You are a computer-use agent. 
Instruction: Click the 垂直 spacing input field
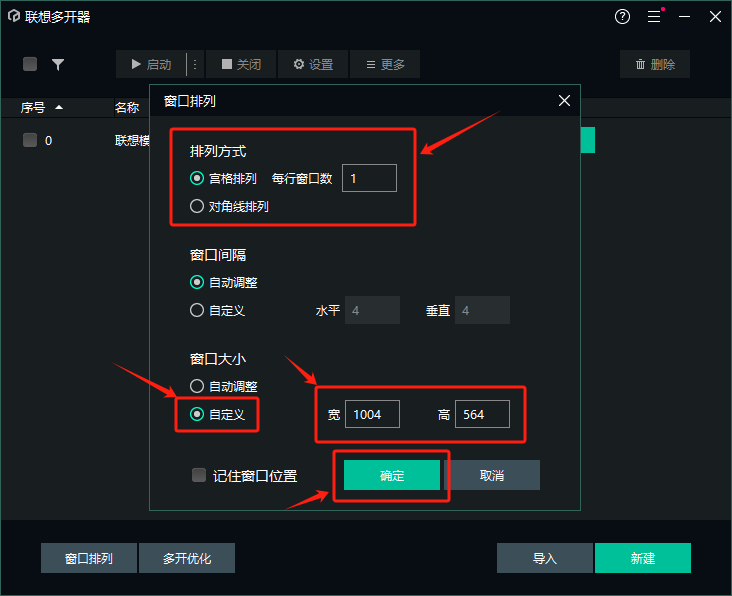click(482, 310)
